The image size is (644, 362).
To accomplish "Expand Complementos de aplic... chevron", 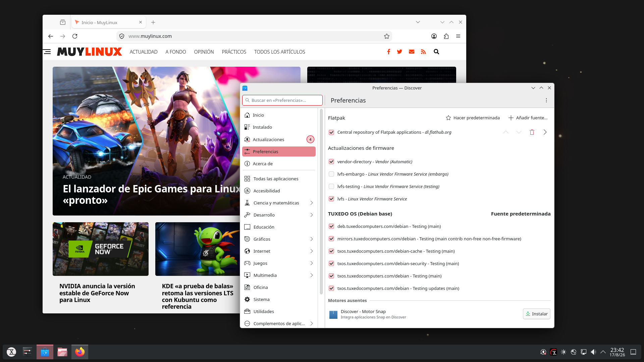I will click(x=312, y=323).
